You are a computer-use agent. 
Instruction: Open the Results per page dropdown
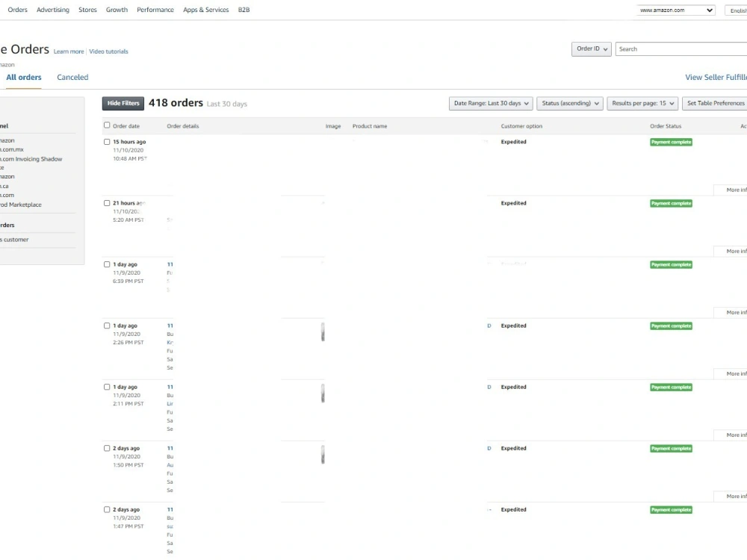pos(642,103)
